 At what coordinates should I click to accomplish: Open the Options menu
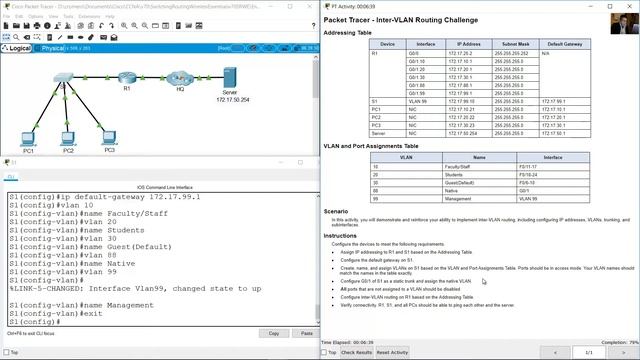(36, 16)
